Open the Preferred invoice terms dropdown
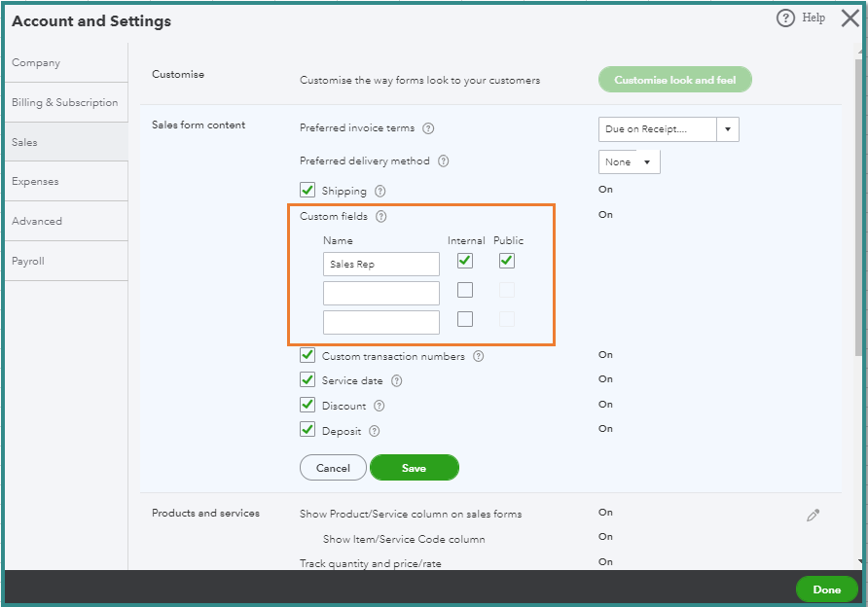Screen dimensions: 868x607 click(x=727, y=129)
